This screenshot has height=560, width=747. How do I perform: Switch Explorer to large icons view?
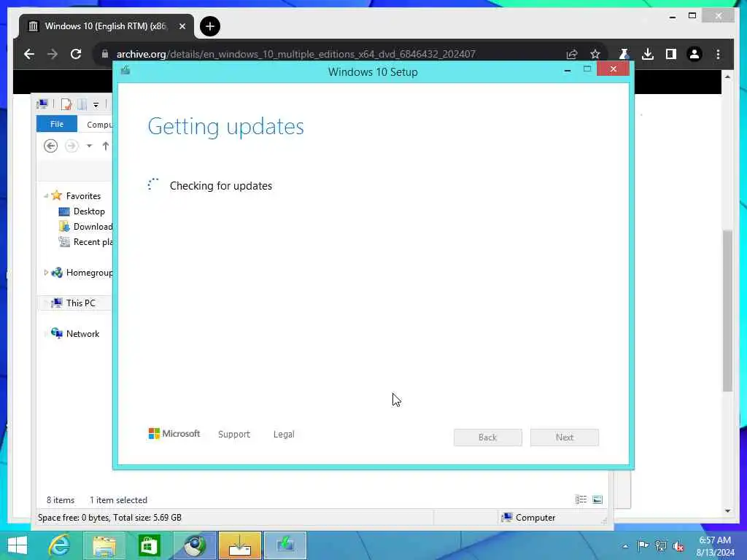point(597,499)
